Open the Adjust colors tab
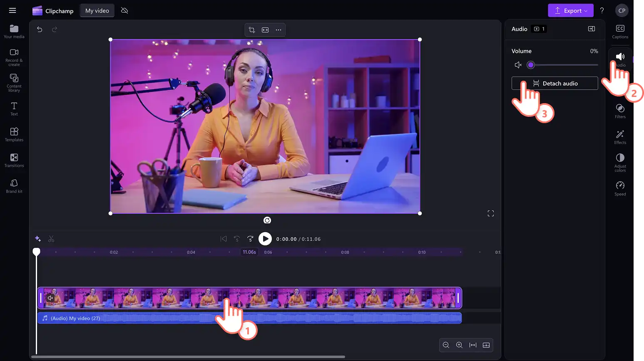The width and height of the screenshot is (644, 361). 620,163
